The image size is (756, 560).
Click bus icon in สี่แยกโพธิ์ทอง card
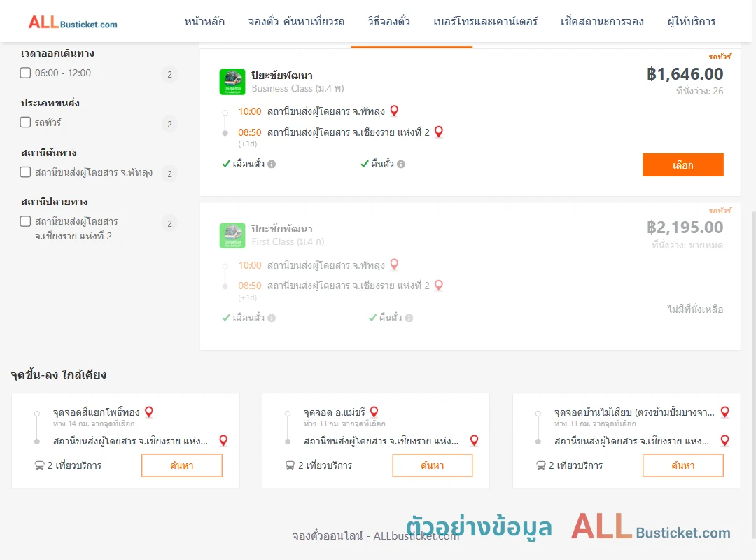tap(39, 465)
